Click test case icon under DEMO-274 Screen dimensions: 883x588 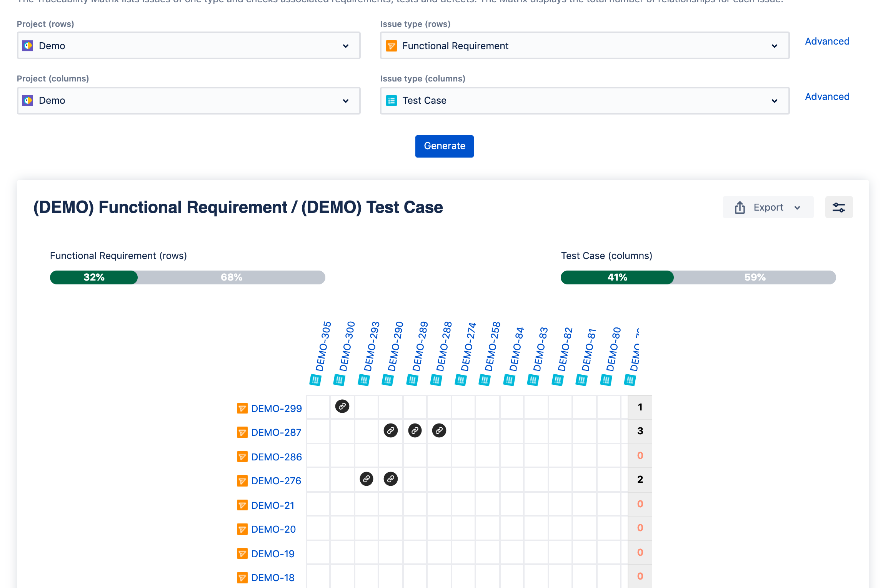click(461, 380)
